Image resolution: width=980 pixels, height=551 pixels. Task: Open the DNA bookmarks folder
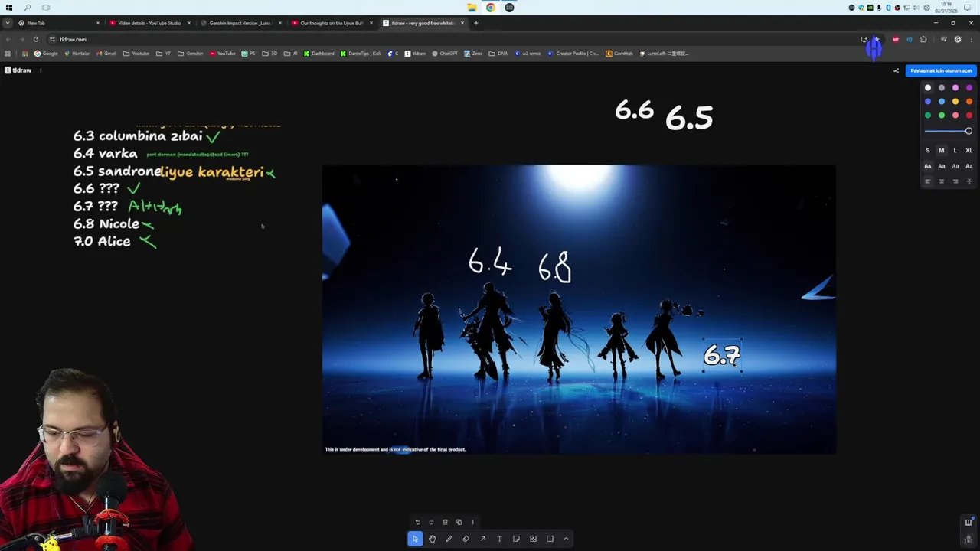pyautogui.click(x=498, y=54)
